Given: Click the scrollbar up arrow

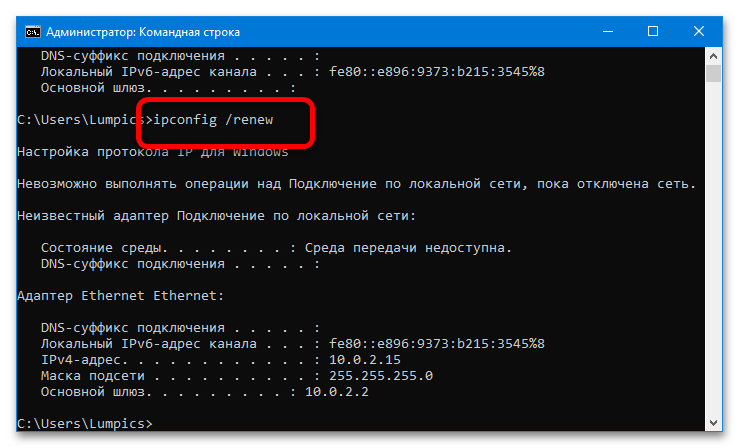Looking at the screenshot, I should 712,54.
